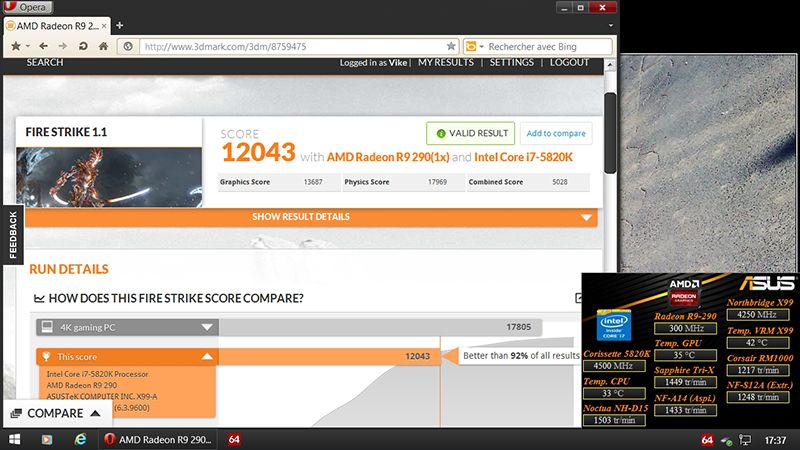Click Add to compare button
This screenshot has width=800, height=450.
(556, 133)
